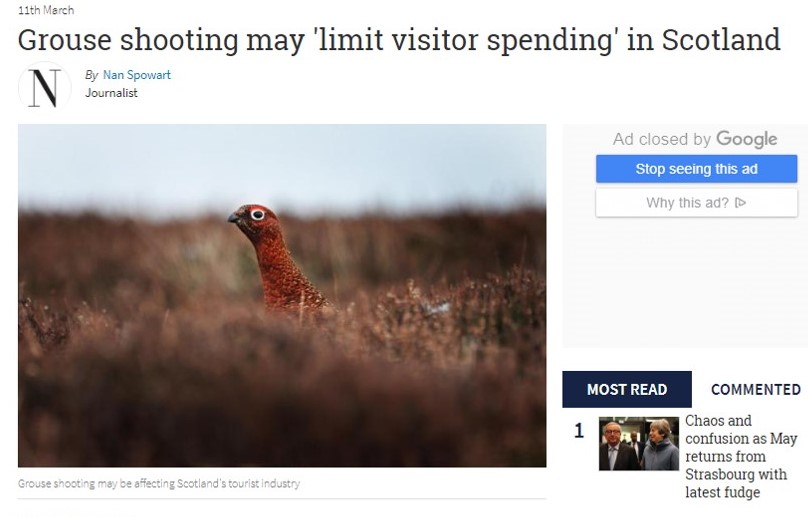The width and height of the screenshot is (808, 517).
Task: Click the Stop seeing this ad button
Action: click(x=696, y=169)
